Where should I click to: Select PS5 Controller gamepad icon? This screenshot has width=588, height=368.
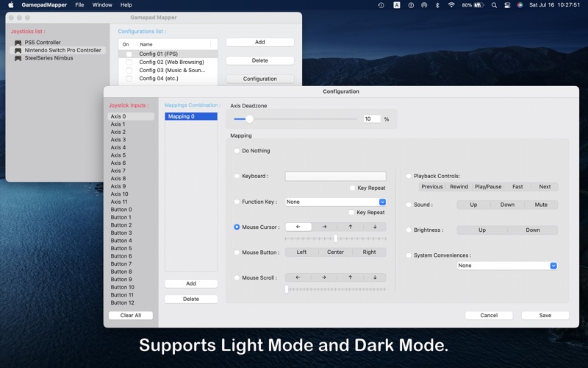coord(18,43)
